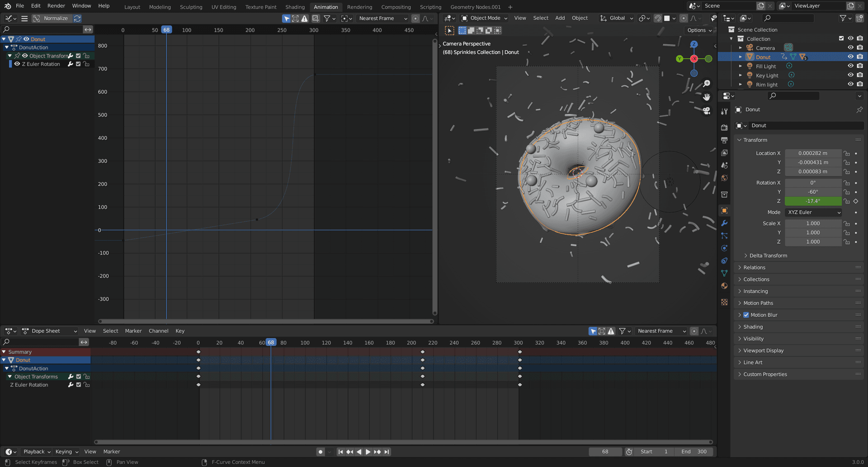Open the Physics Properties tab
This screenshot has height=467, width=868.
pos(724,248)
